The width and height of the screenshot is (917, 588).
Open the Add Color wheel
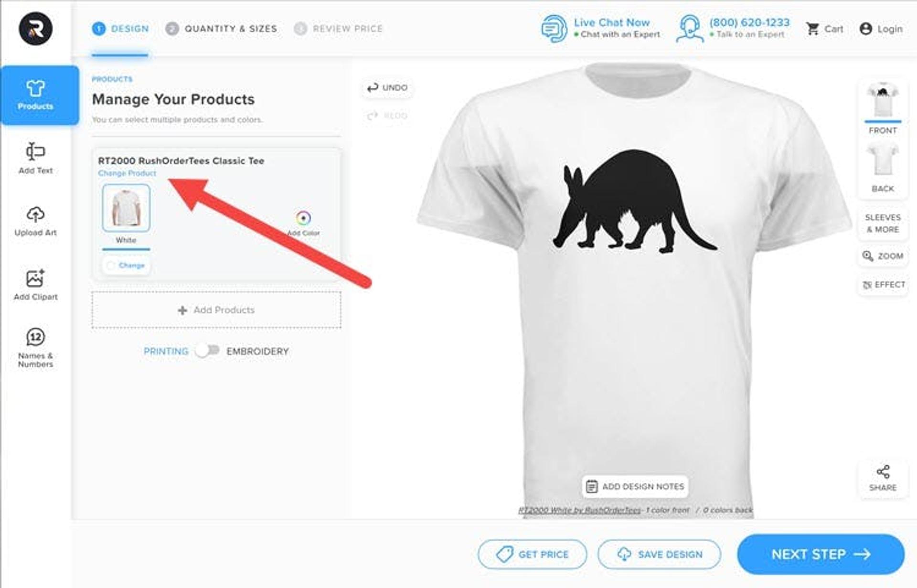[x=303, y=218]
